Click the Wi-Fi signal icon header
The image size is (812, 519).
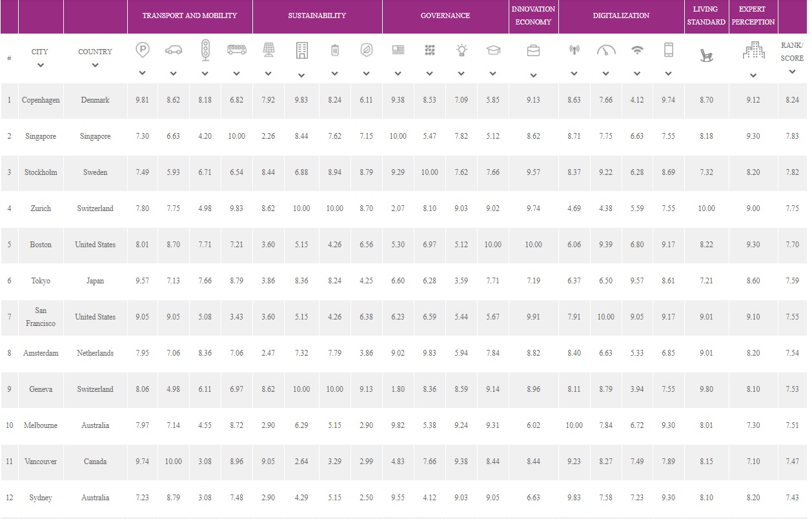point(637,50)
